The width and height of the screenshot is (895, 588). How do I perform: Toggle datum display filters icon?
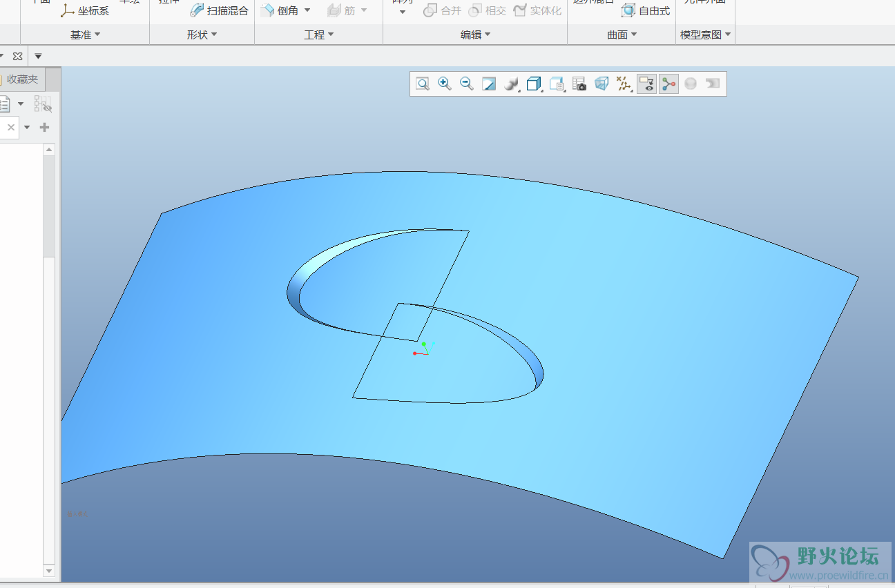624,84
